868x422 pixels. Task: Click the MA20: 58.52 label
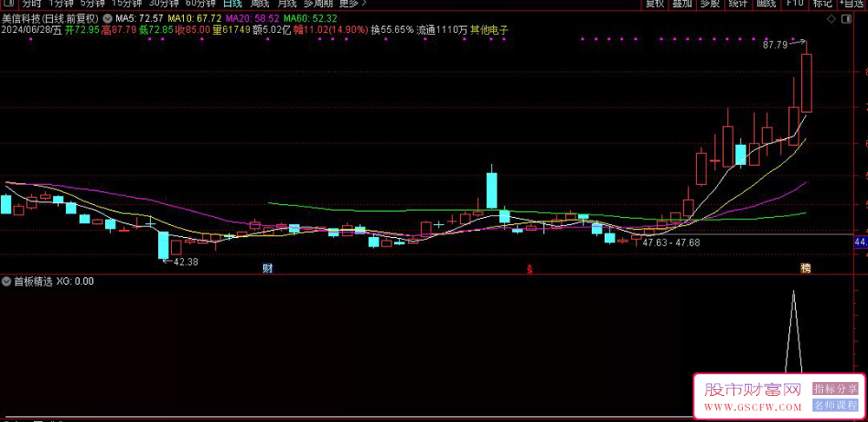pyautogui.click(x=253, y=19)
